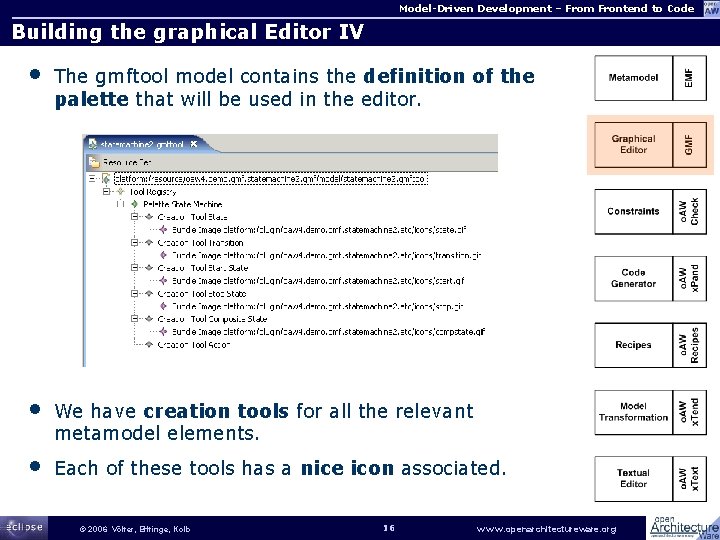
Task: Click the Tool Registry node icon
Action: tap(120, 191)
